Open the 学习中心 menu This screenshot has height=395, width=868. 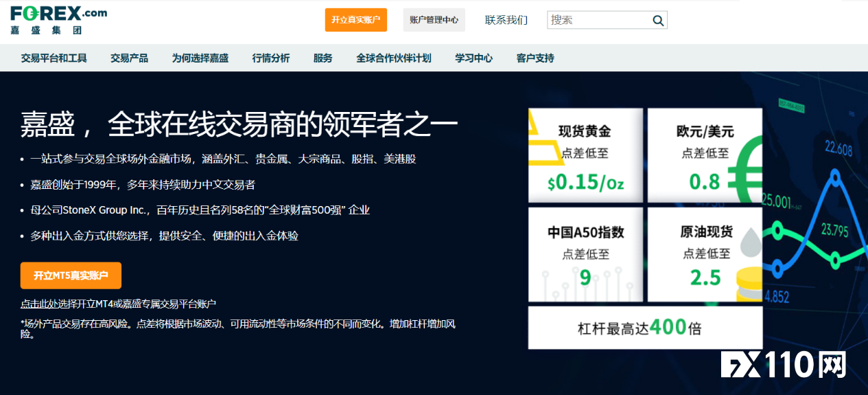pos(473,58)
